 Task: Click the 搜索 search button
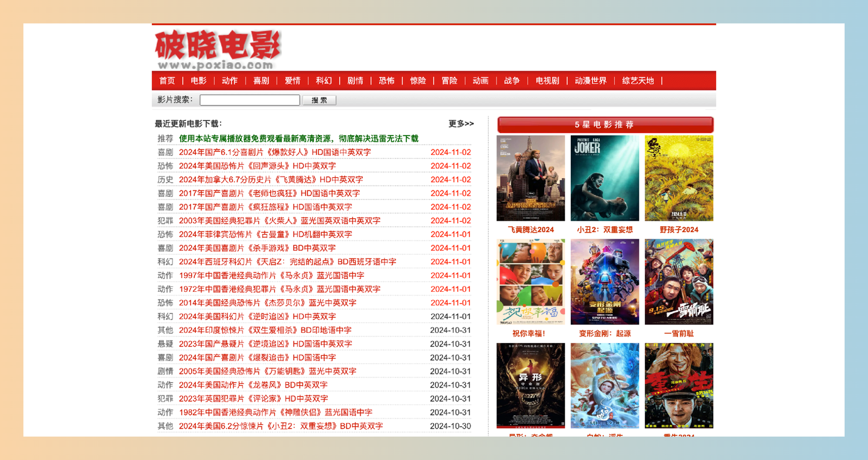(319, 99)
